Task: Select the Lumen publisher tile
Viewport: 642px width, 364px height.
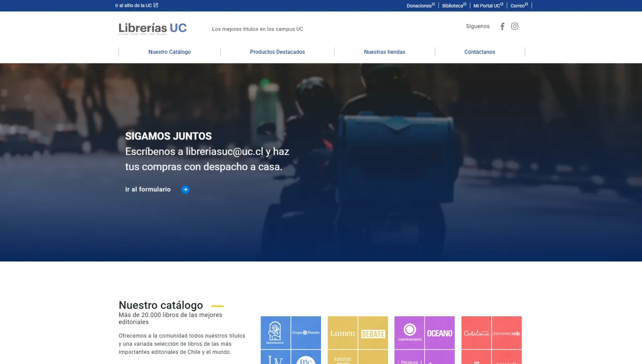Action: (342, 333)
